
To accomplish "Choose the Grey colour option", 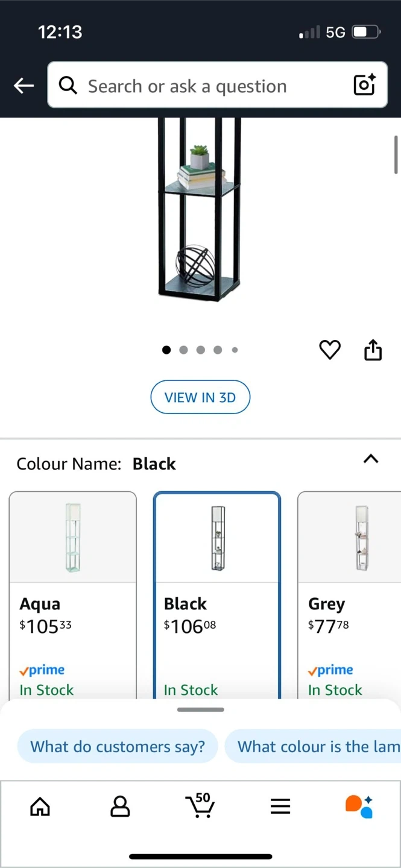I will [x=350, y=594].
